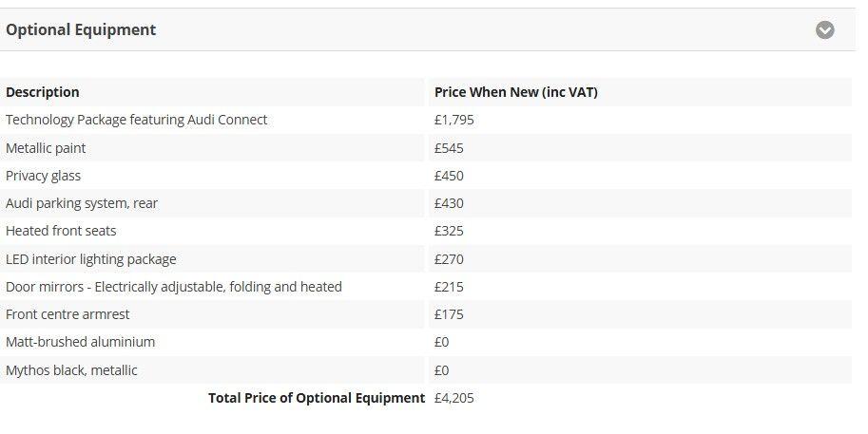868x434 pixels.
Task: Click the £4,205 total price value
Action: point(453,398)
